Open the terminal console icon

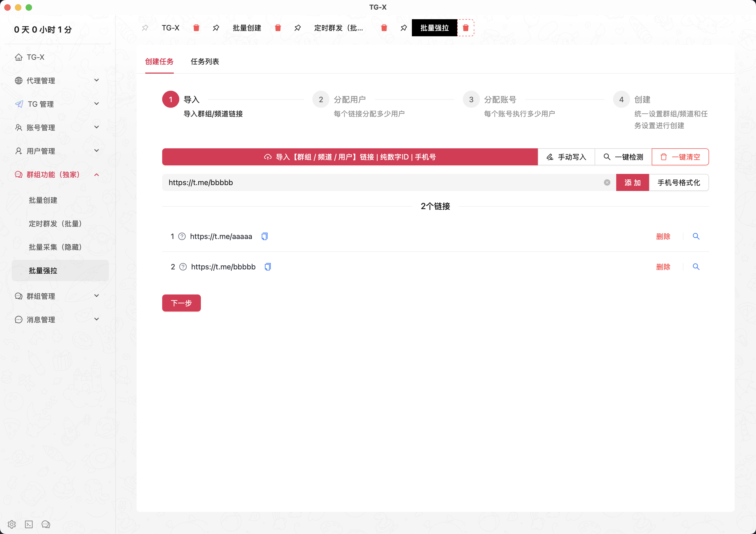tap(29, 524)
